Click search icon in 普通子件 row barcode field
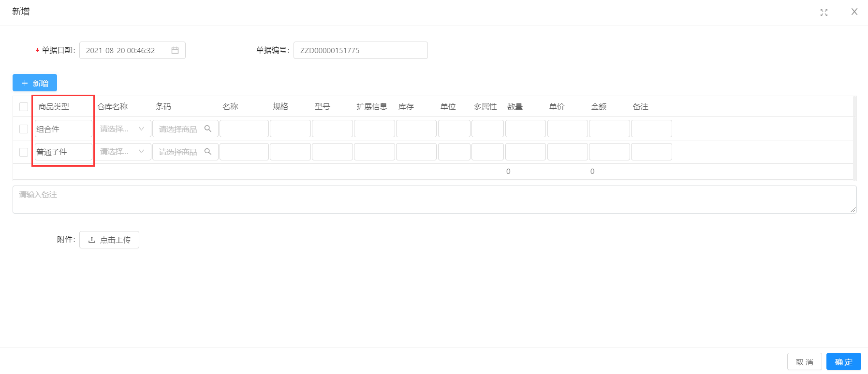 208,152
